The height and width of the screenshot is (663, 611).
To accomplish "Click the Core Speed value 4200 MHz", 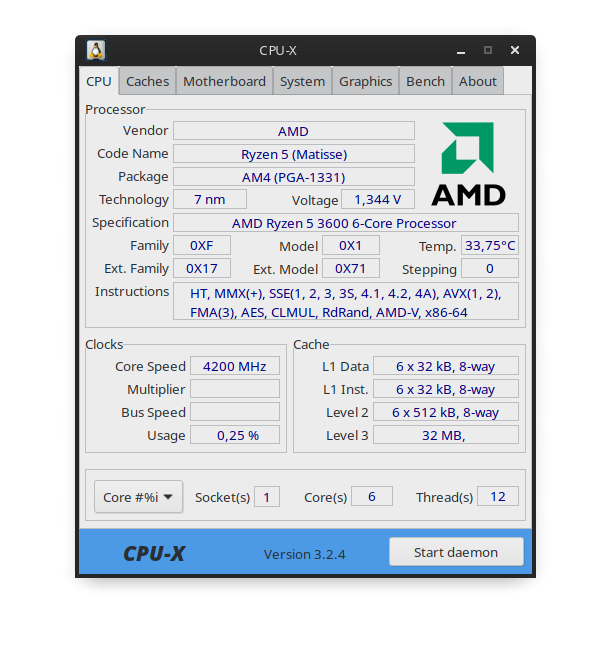I will click(235, 366).
